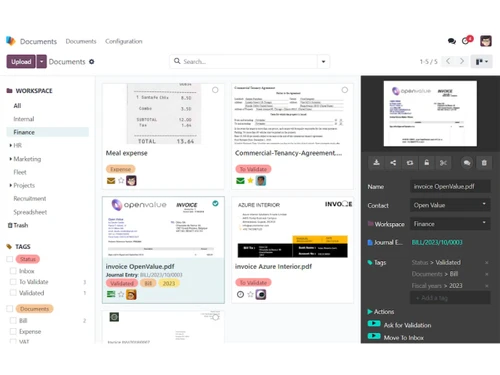Select the Internal workspace
This screenshot has width=500, height=375.
[x=24, y=119]
